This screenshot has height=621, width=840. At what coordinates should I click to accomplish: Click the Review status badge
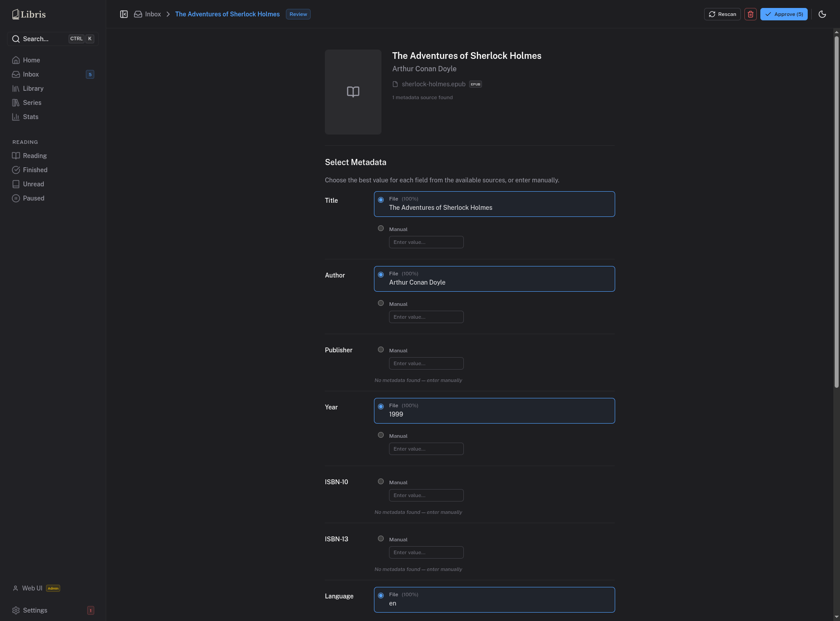[x=298, y=14]
